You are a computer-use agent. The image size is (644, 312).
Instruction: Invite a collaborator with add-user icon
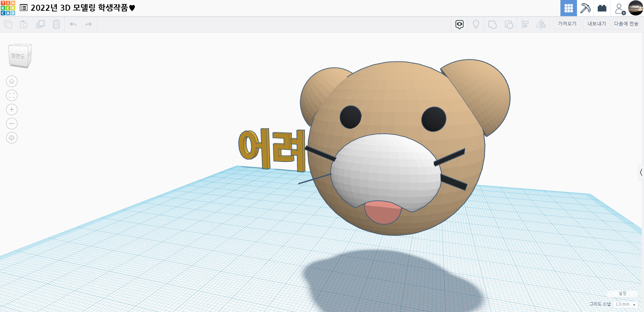coord(620,9)
